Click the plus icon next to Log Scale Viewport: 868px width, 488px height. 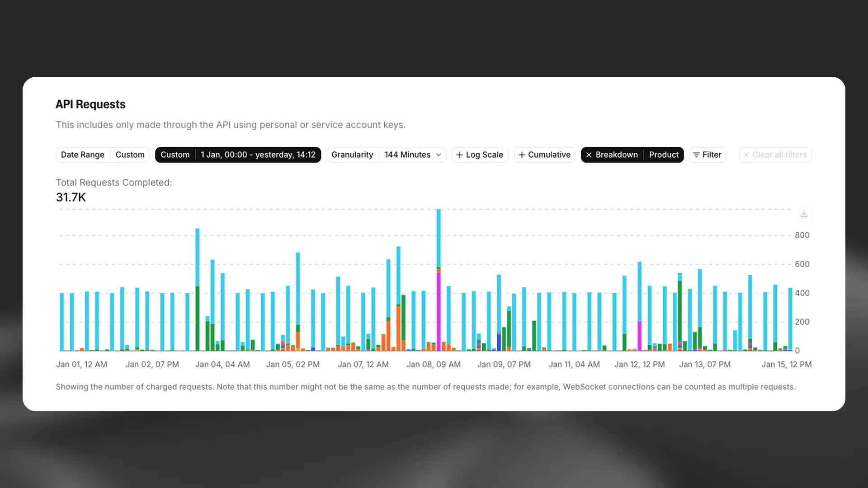click(459, 155)
